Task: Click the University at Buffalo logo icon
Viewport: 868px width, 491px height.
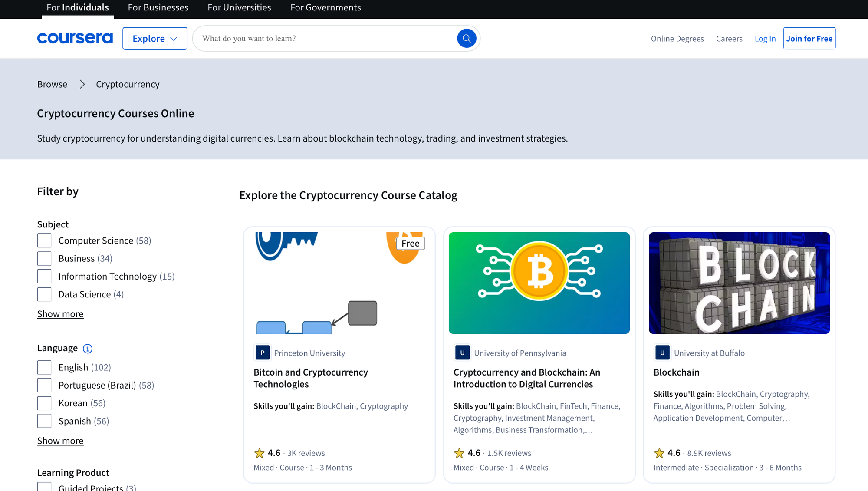Action: click(x=662, y=353)
